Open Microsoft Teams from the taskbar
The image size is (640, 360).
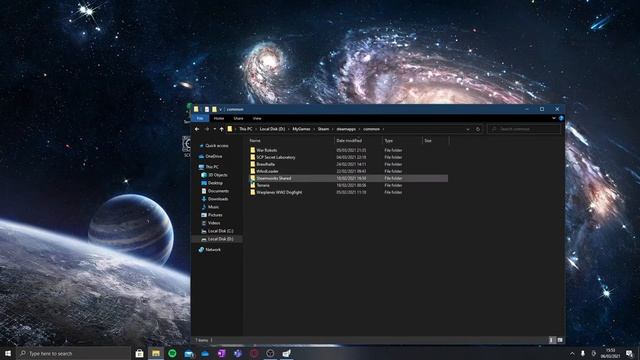coord(238,353)
